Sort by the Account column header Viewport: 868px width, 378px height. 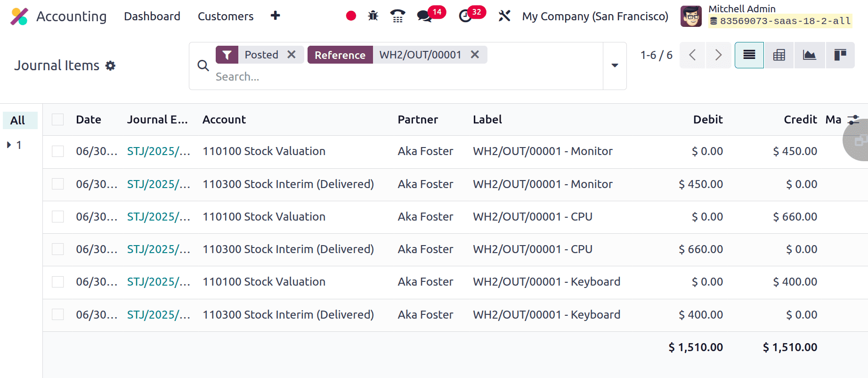click(224, 120)
